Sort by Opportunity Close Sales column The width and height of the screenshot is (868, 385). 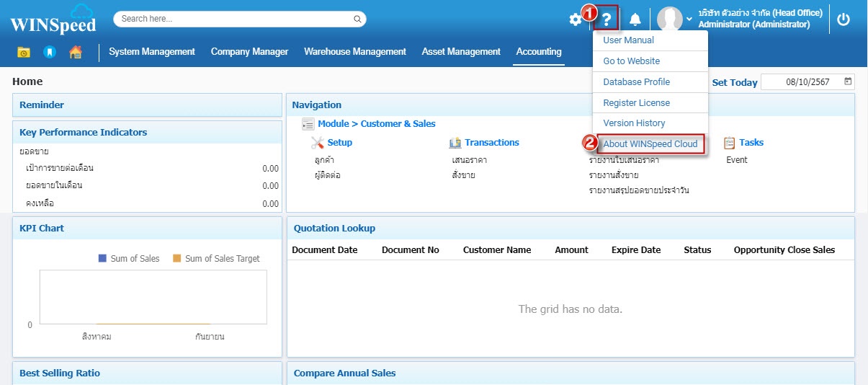point(784,250)
